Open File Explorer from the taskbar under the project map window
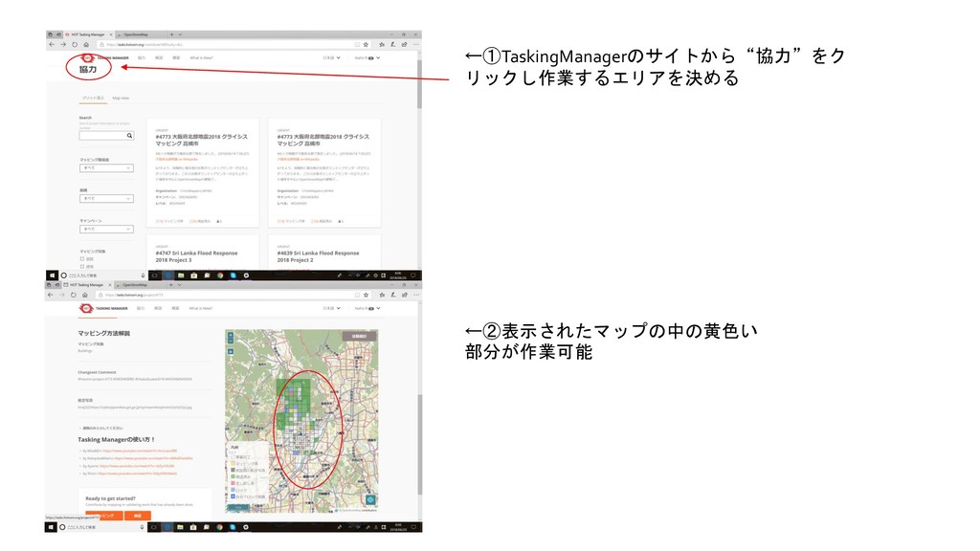 click(180, 527)
